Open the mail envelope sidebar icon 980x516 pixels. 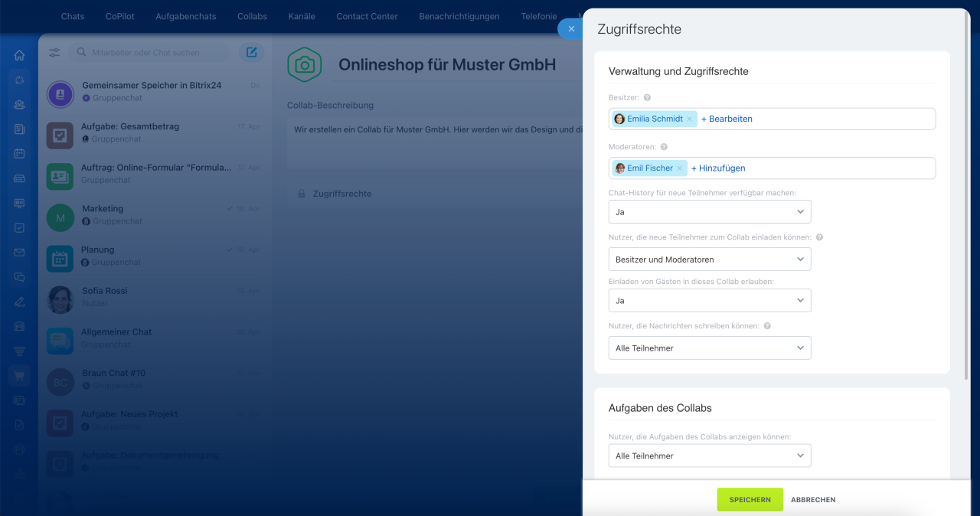coord(19,253)
